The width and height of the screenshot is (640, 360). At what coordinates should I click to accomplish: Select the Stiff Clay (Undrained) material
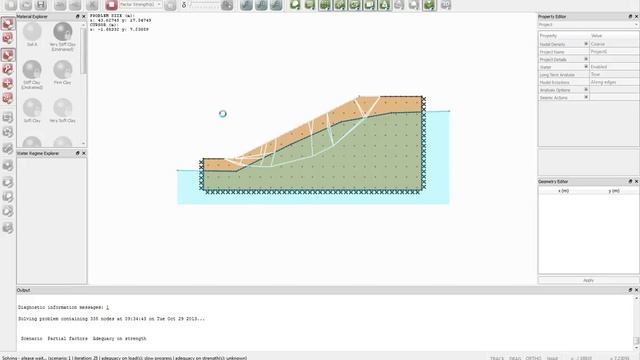32,75
